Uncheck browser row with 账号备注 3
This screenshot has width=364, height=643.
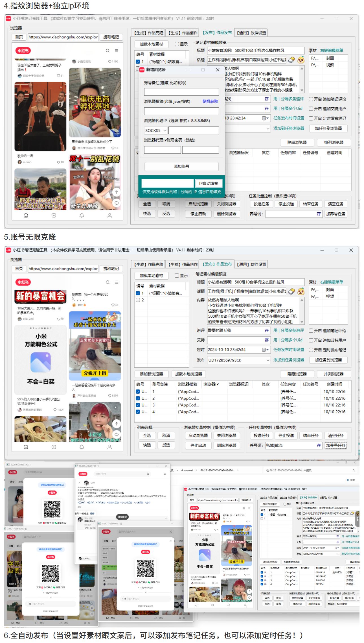coord(138,405)
